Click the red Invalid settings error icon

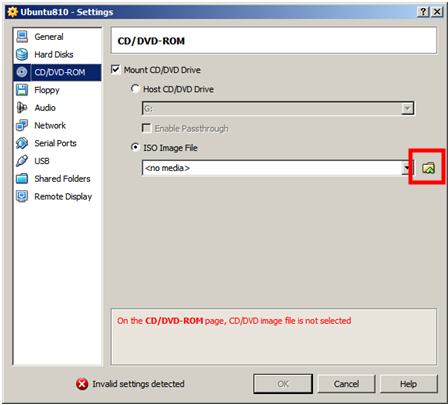tap(82, 384)
